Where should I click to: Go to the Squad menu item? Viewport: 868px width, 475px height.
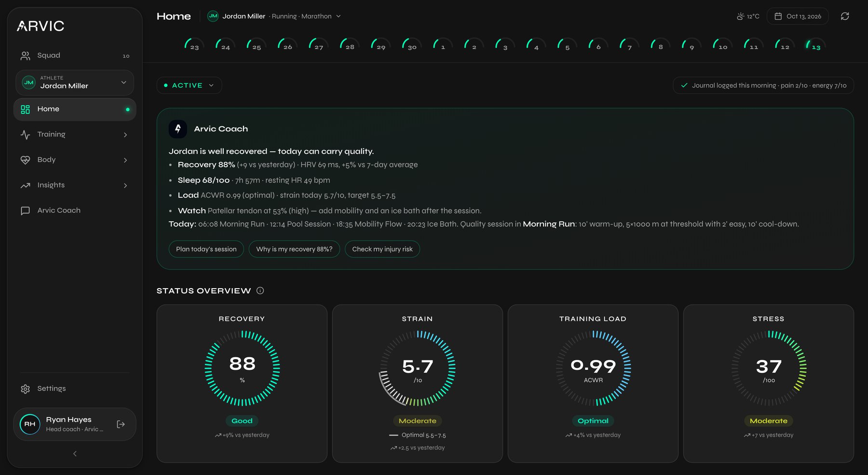(x=75, y=56)
